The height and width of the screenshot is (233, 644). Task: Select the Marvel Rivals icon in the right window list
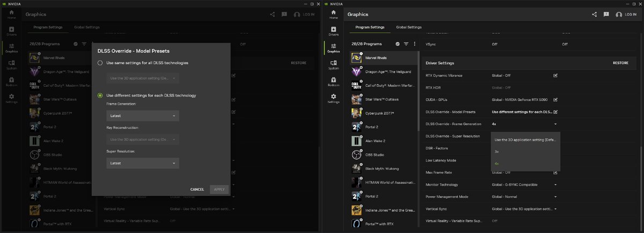(x=356, y=57)
